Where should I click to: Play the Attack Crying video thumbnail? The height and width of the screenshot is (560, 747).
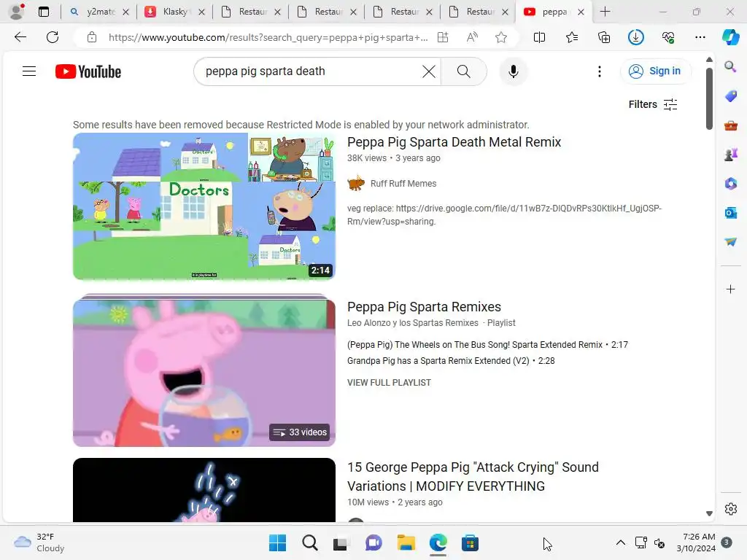click(204, 490)
